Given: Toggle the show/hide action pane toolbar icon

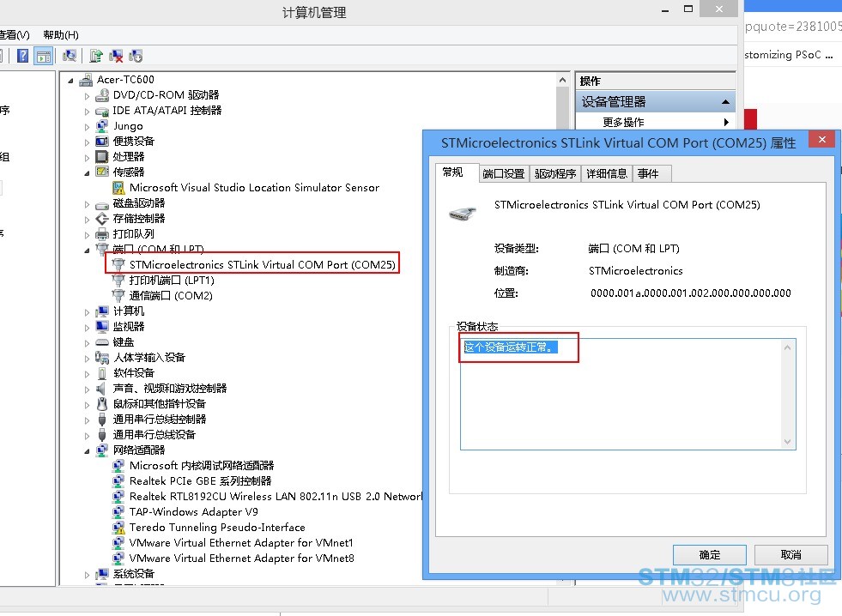Looking at the screenshot, I should coord(44,56).
